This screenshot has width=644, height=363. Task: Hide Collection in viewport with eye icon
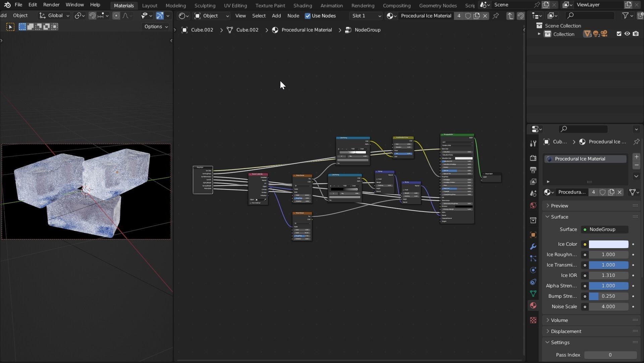click(x=627, y=34)
